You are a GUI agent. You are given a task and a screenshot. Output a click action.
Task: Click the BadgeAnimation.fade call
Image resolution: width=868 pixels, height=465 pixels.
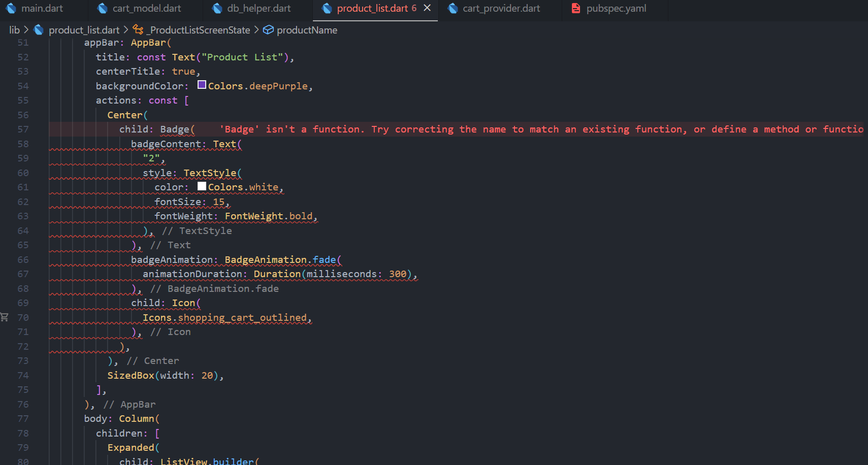pyautogui.click(x=280, y=260)
